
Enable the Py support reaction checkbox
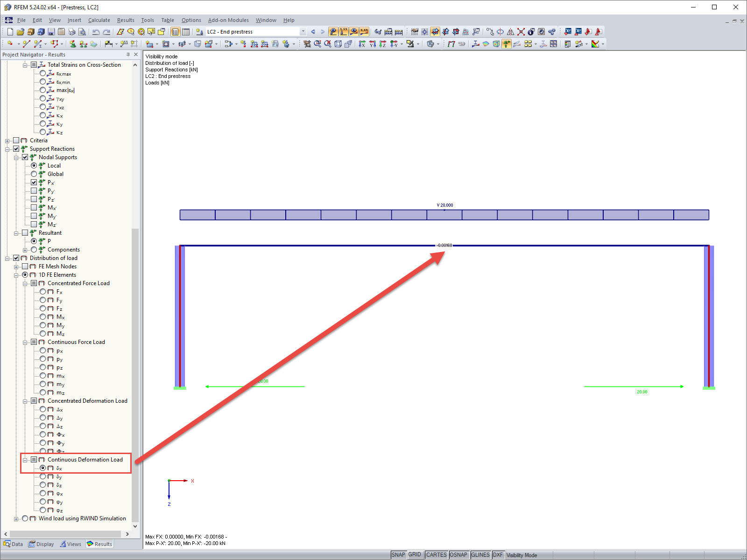pyautogui.click(x=34, y=190)
